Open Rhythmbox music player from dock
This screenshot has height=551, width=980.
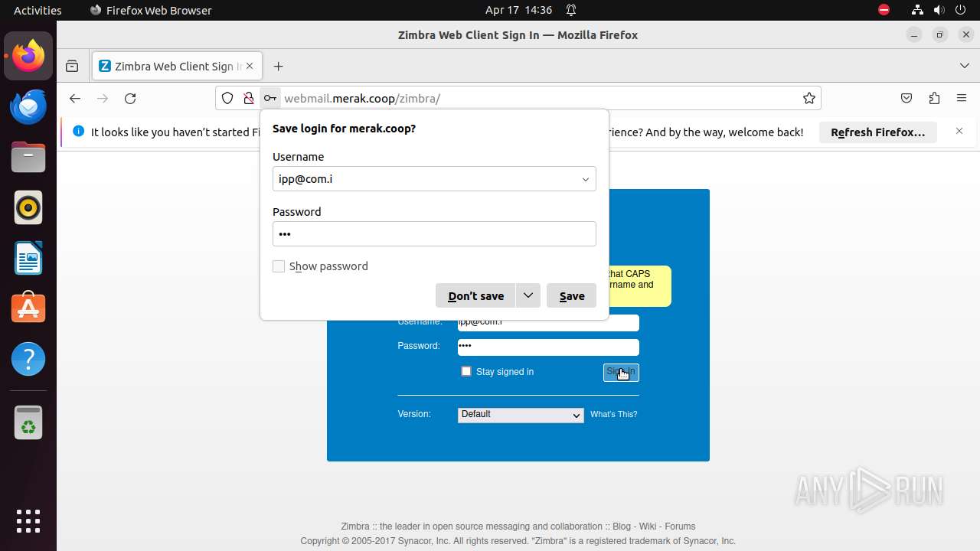(28, 207)
